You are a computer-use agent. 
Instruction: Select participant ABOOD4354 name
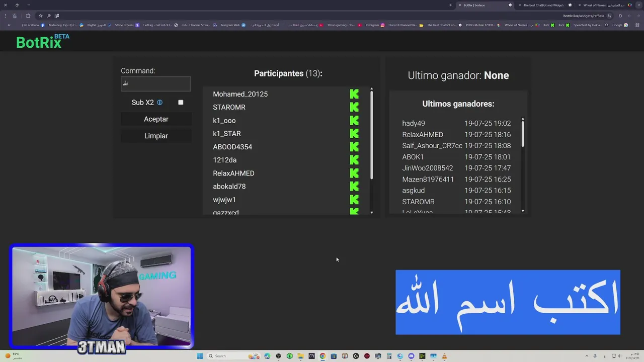click(x=232, y=147)
